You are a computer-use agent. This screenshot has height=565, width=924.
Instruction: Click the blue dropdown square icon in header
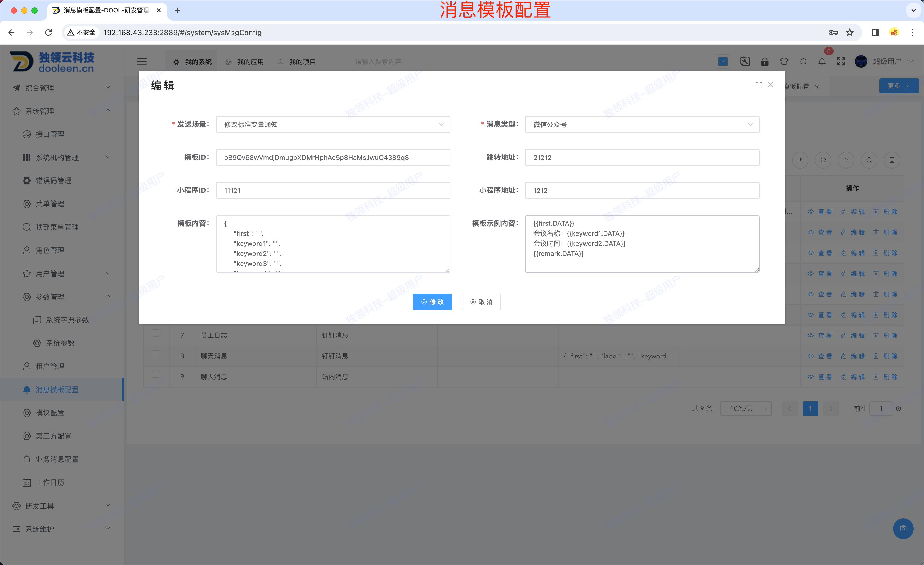(x=723, y=61)
